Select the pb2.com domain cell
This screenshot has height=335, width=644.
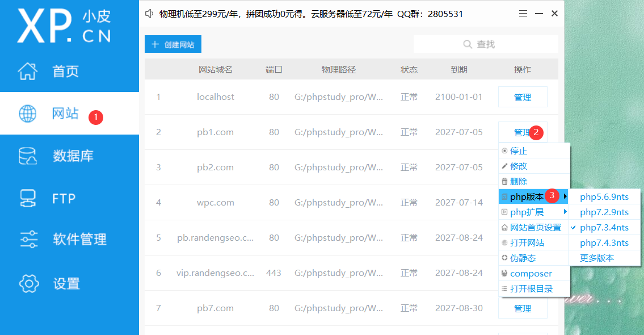pyautogui.click(x=215, y=167)
